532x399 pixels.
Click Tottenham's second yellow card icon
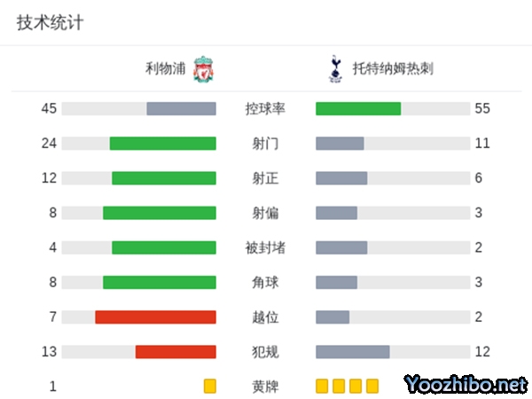(339, 386)
